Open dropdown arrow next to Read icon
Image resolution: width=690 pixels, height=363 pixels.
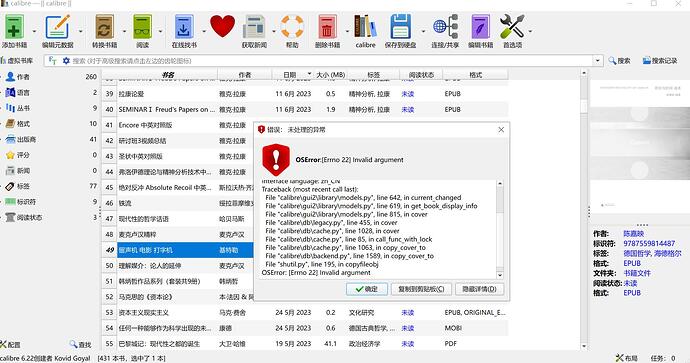point(160,31)
